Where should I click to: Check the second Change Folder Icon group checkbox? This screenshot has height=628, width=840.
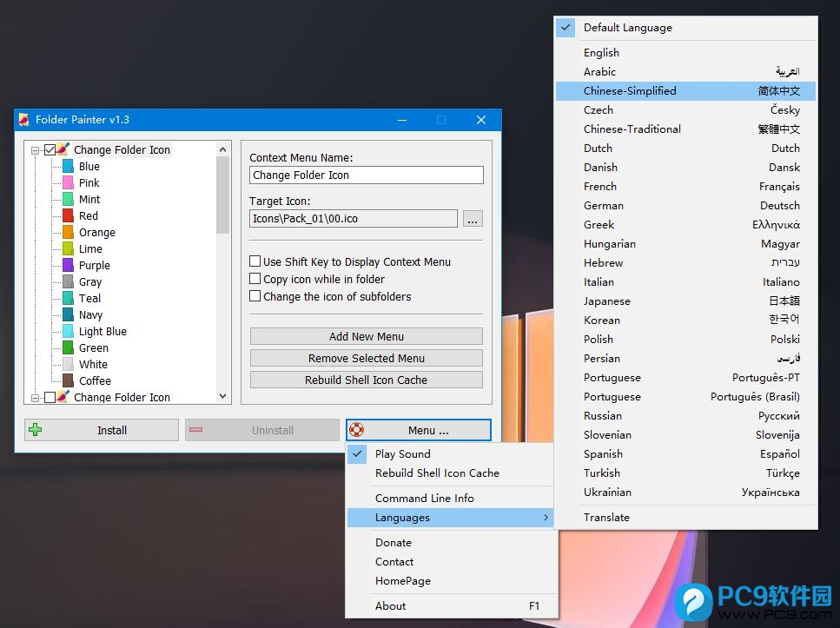pyautogui.click(x=50, y=398)
